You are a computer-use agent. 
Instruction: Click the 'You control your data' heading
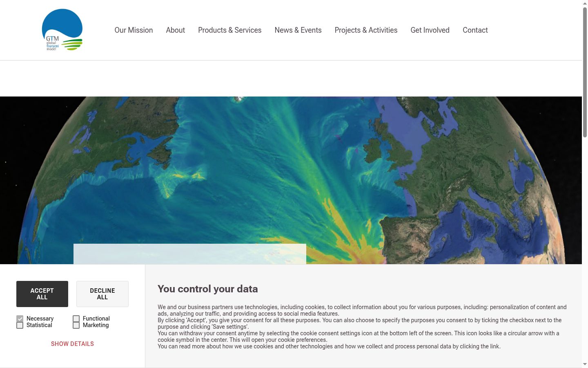(208, 289)
